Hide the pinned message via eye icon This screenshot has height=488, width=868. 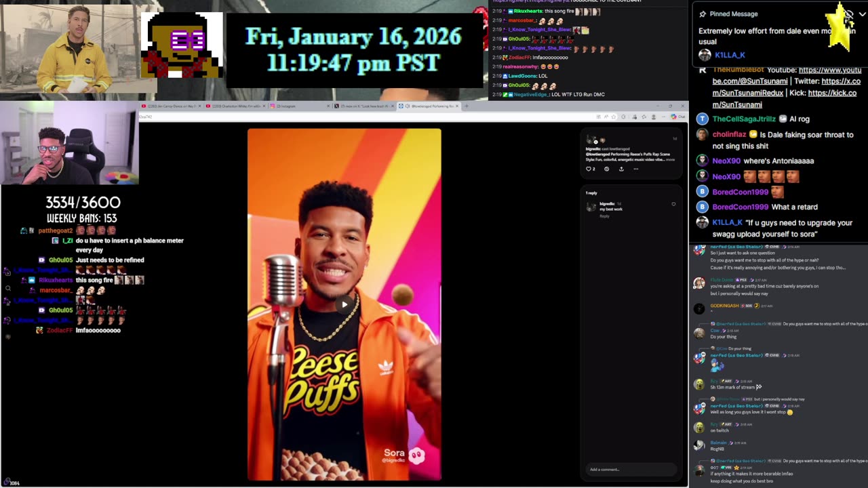pyautogui.click(x=848, y=14)
